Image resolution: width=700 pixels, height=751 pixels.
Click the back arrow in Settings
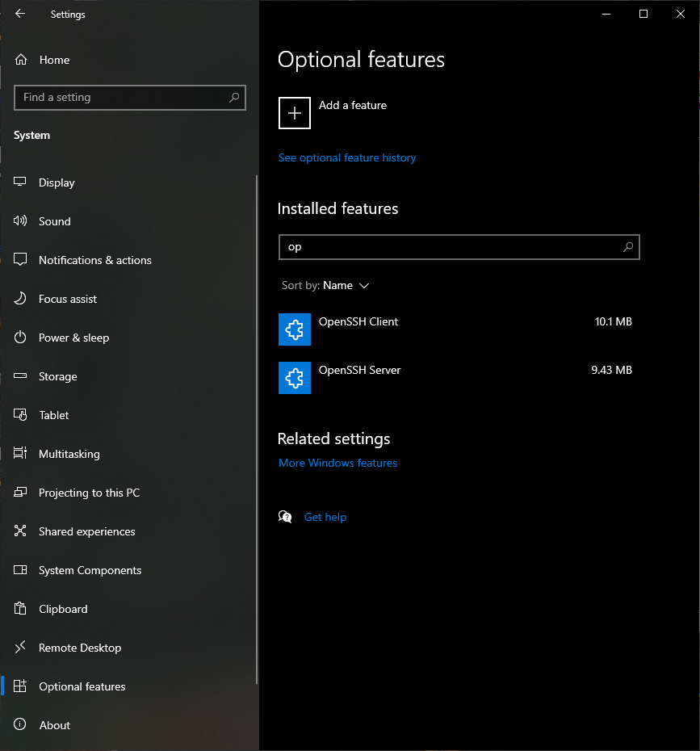[x=20, y=14]
